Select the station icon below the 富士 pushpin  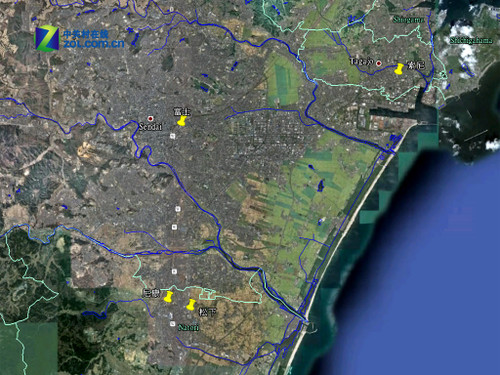(172, 136)
